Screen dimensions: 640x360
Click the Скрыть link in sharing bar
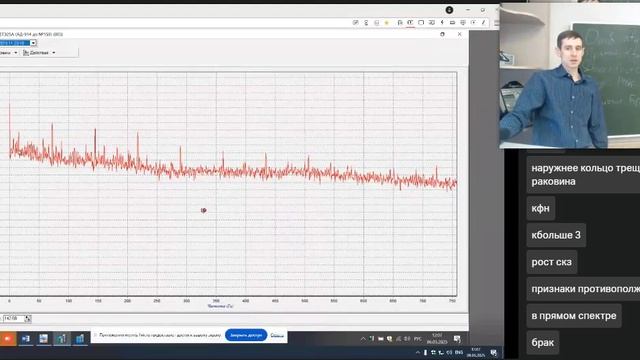277,336
